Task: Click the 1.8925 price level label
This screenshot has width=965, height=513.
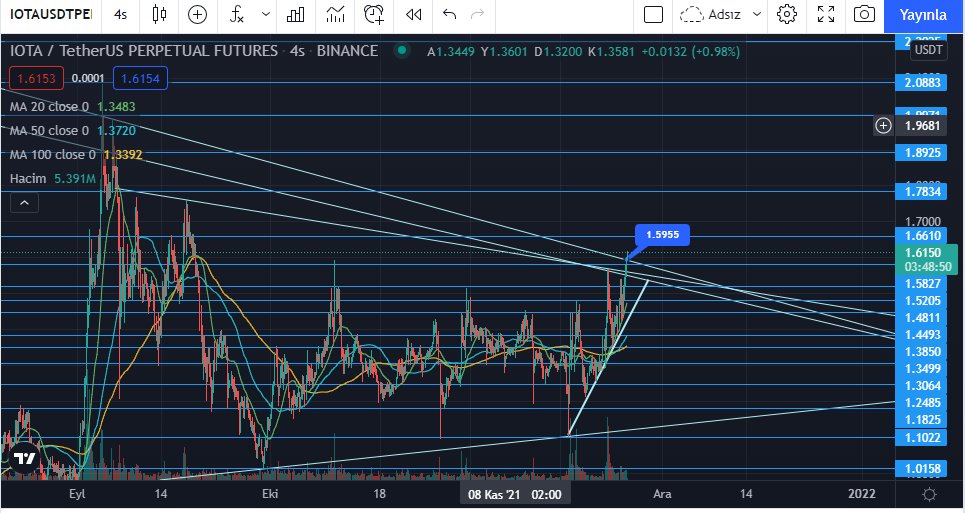Action: coord(922,152)
